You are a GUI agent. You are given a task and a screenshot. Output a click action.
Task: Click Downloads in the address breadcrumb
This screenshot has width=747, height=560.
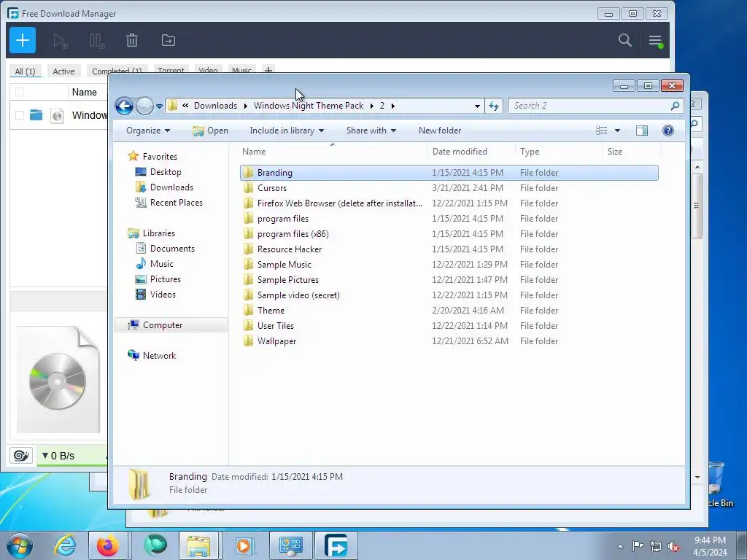tap(215, 106)
